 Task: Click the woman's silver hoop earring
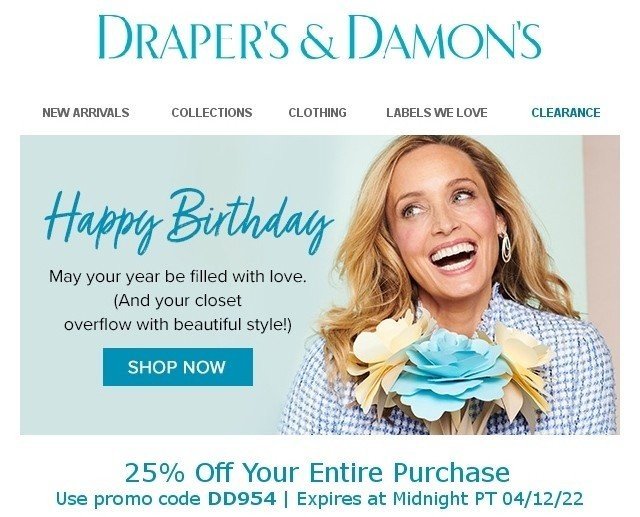pyautogui.click(x=506, y=248)
